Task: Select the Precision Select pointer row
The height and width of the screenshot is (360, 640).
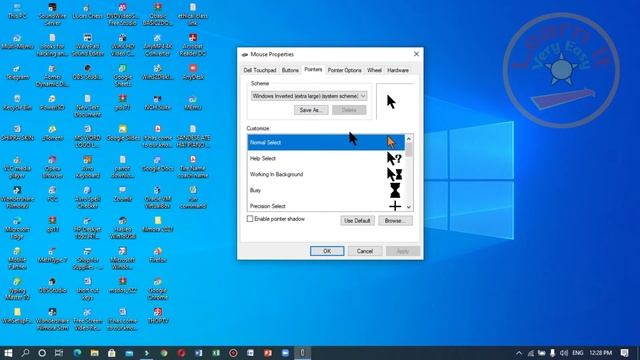Action: pyautogui.click(x=326, y=205)
